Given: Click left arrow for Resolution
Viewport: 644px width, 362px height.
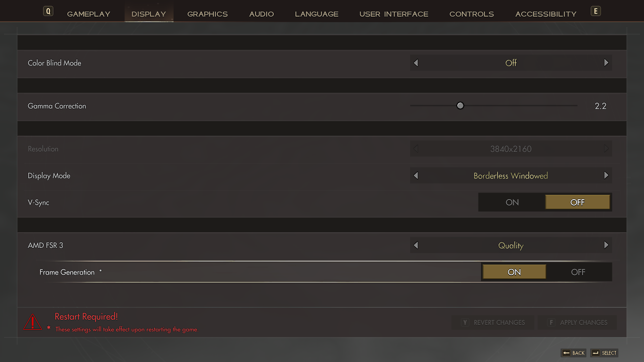Looking at the screenshot, I should (x=416, y=149).
